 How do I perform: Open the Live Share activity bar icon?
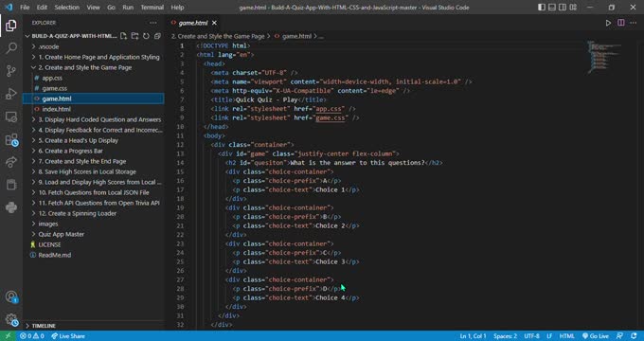tap(11, 162)
